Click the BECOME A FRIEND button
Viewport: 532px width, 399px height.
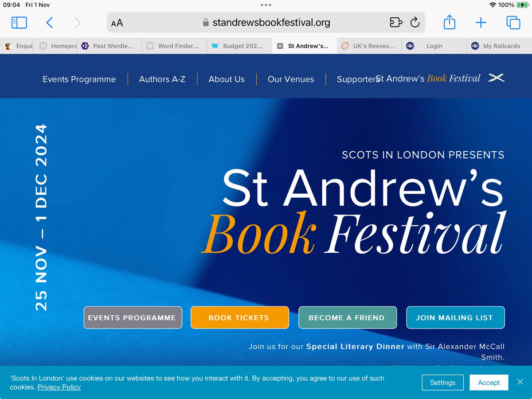click(x=348, y=317)
